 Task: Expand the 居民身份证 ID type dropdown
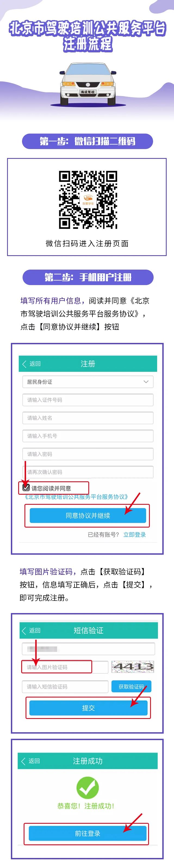click(88, 382)
